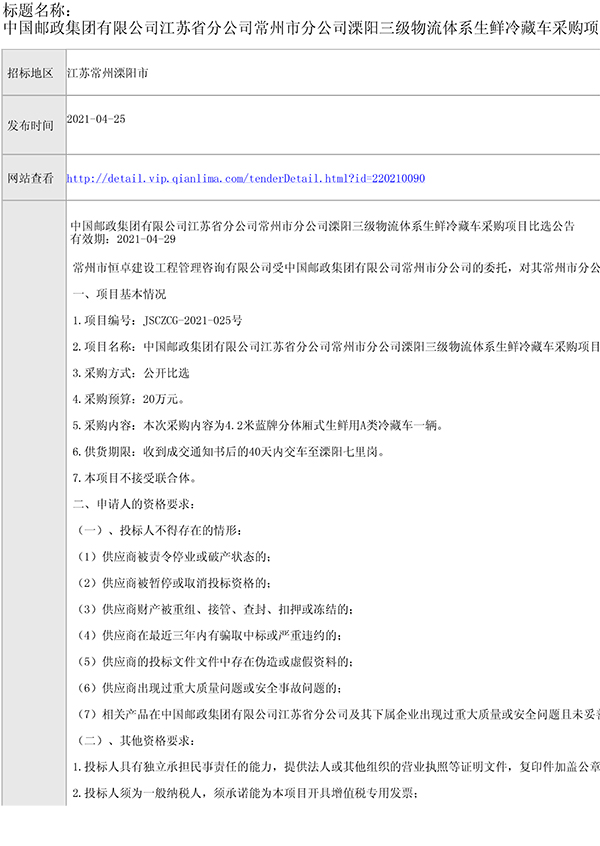Click item (6) 重大质量问题或安全事故
The image size is (600, 846).
tap(208, 689)
